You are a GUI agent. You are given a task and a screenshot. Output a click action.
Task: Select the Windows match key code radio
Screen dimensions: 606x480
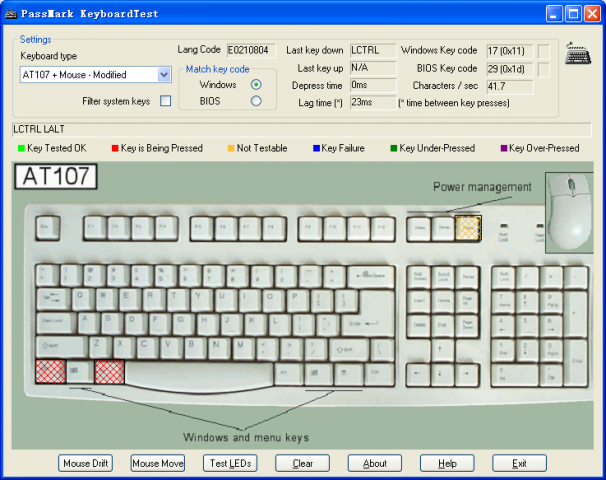(x=256, y=85)
